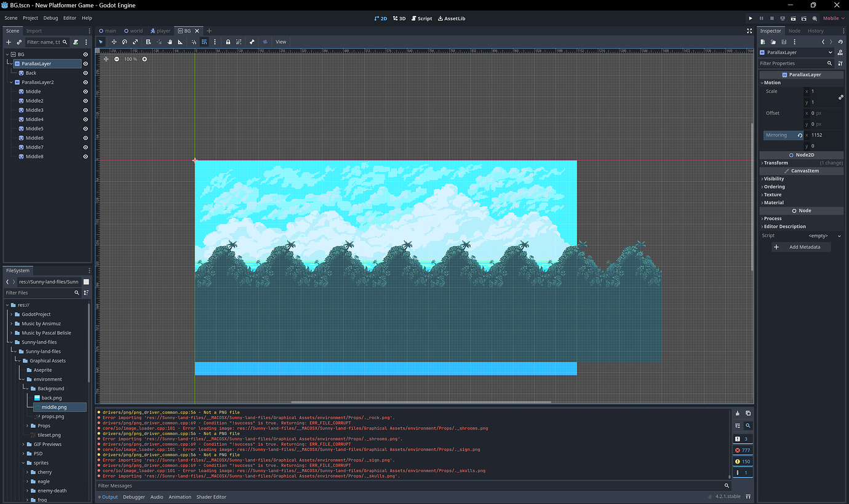Open the 777 errors list in the debugger
The height and width of the screenshot is (504, 849).
click(x=743, y=450)
